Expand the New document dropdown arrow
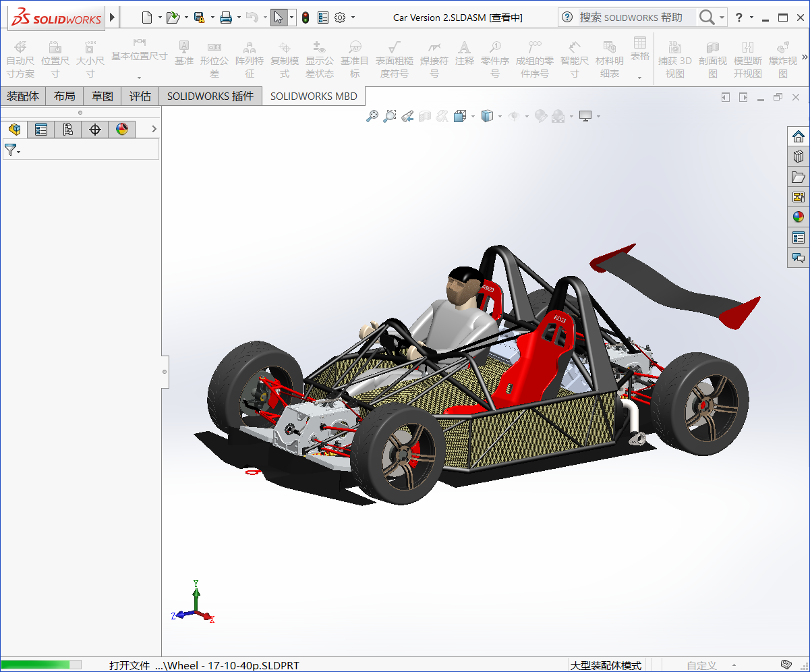This screenshot has width=810, height=672. pyautogui.click(x=160, y=18)
